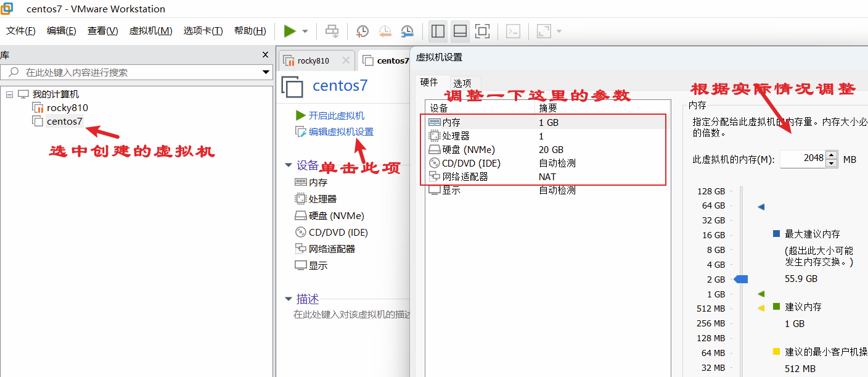
Task: Switch to 选项 tab in settings dialog
Action: [462, 83]
